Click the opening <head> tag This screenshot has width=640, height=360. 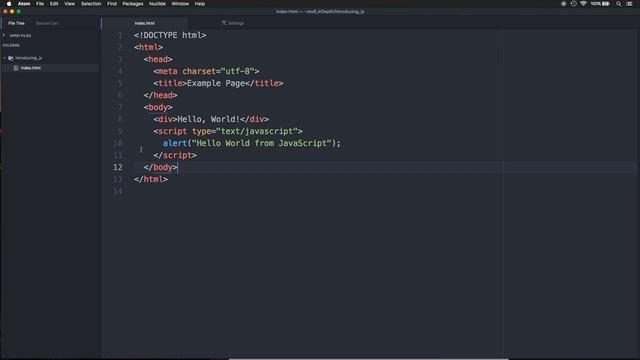coord(158,60)
